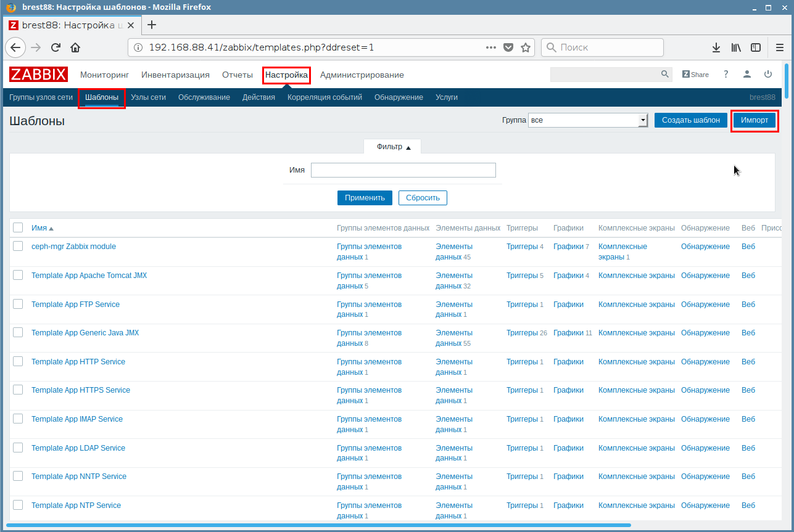The height and width of the screenshot is (532, 794).
Task: Tick the select-all checkbox in table header
Action: [x=18, y=228]
